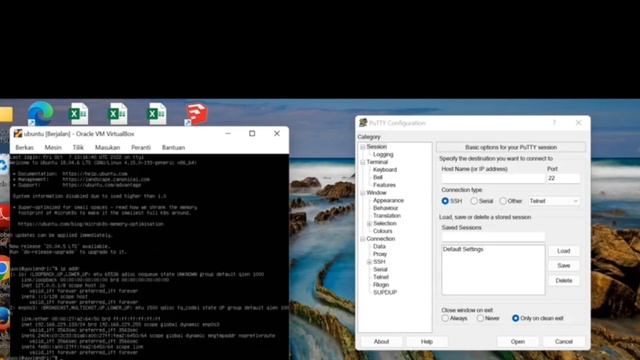Maximize the ubuntu VirtualBox window
The height and width of the screenshot is (360, 640).
tap(252, 133)
